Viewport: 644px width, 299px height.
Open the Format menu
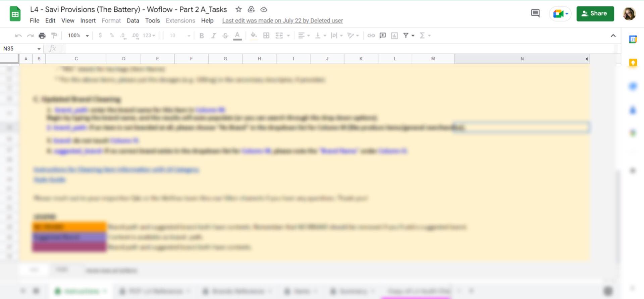[111, 20]
